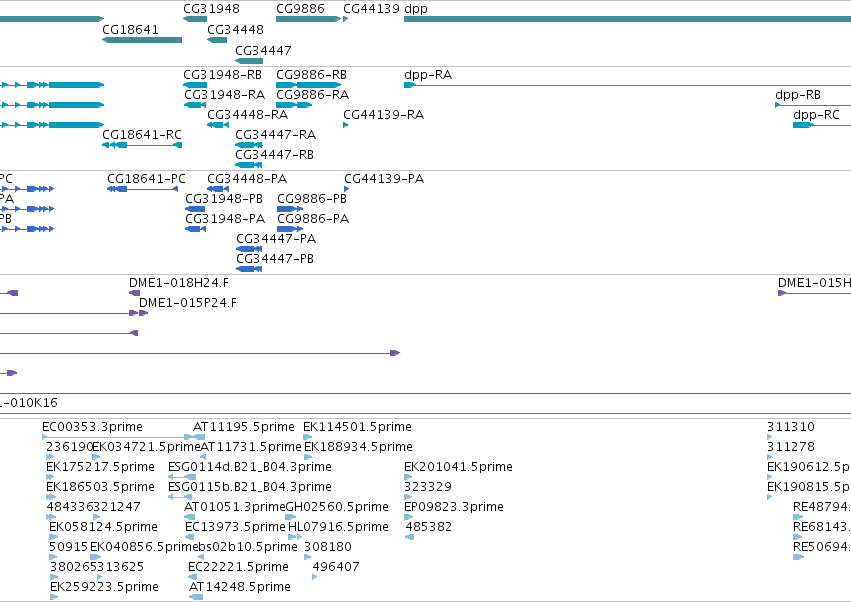Viewport: 851px width, 602px height.
Task: Select protein CG34447-PA
Action: click(x=249, y=249)
